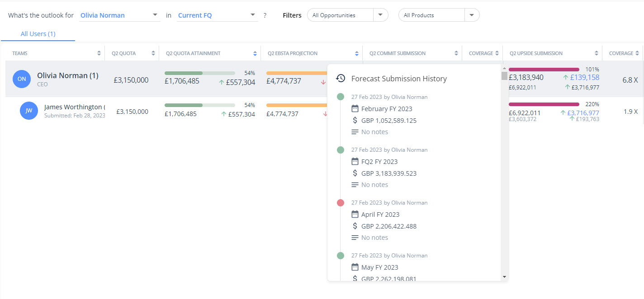
Task: Sort the Q2 Commit Submission column
Action: point(456,53)
